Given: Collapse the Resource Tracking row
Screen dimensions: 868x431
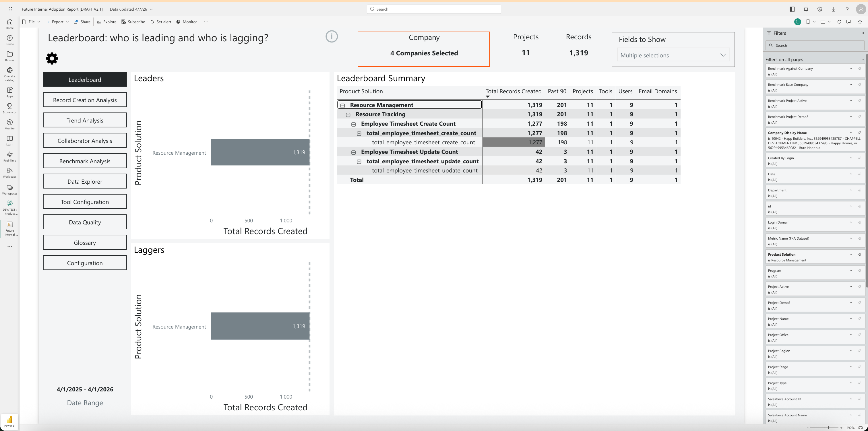Looking at the screenshot, I should [x=348, y=115].
